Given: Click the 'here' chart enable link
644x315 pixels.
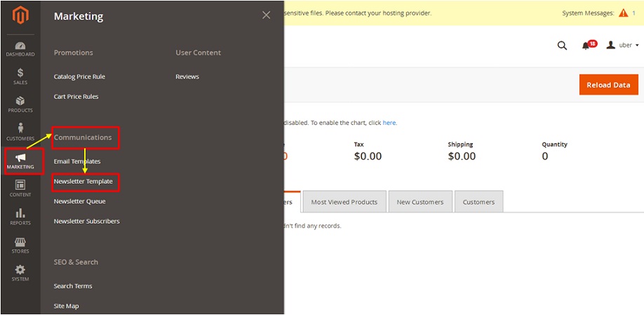Looking at the screenshot, I should 389,123.
